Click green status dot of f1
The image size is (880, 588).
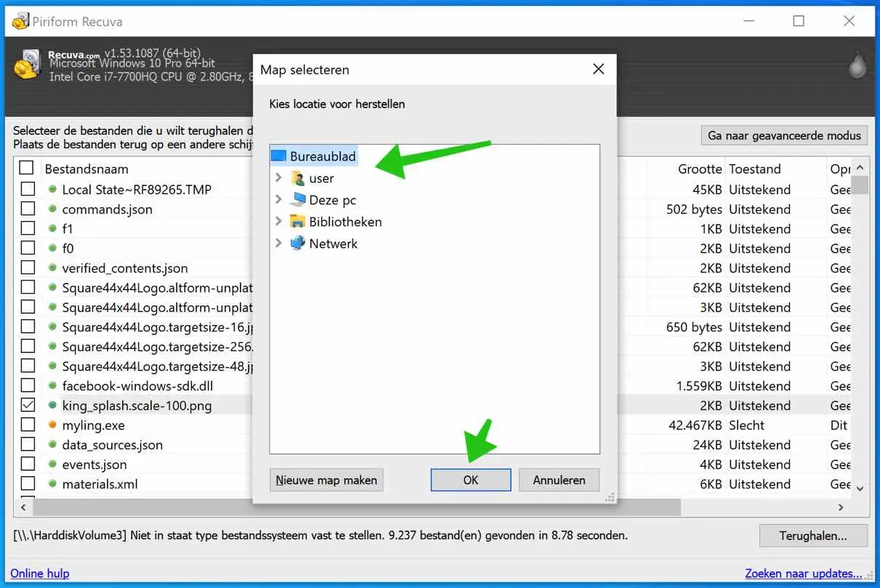(52, 229)
